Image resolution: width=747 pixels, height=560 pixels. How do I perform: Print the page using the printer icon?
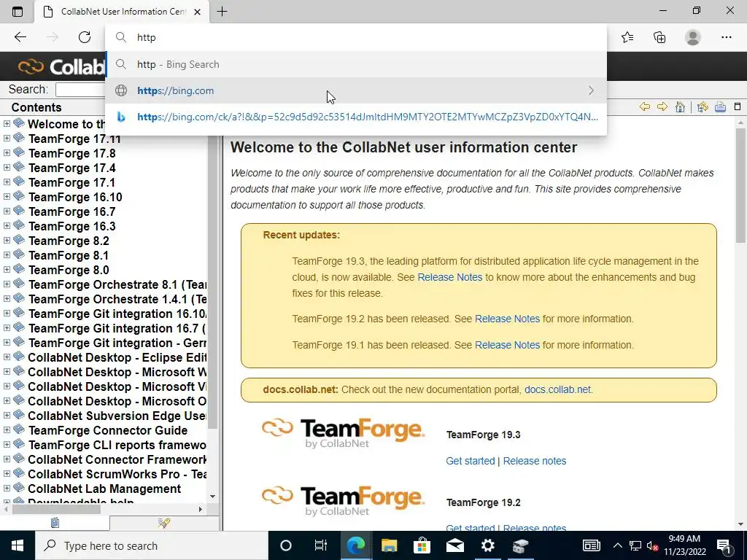720,106
